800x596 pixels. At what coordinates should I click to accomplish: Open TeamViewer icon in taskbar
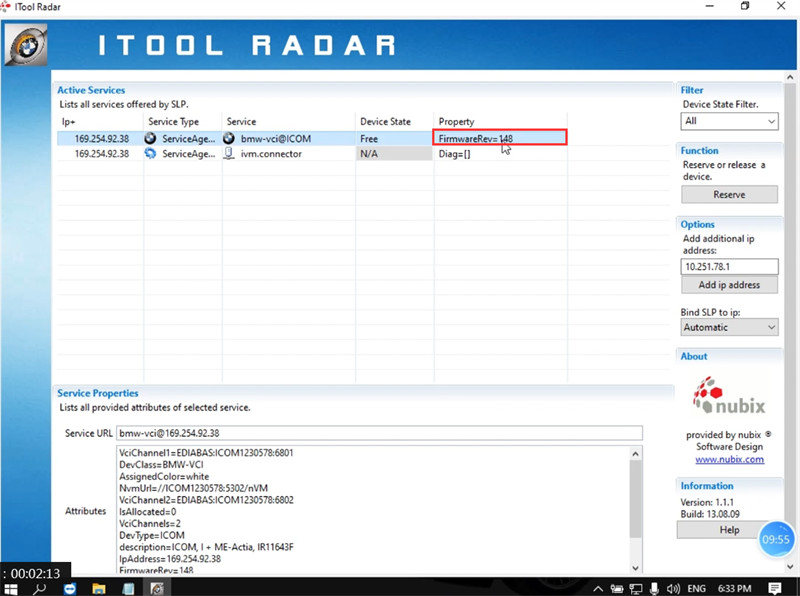tap(70, 588)
